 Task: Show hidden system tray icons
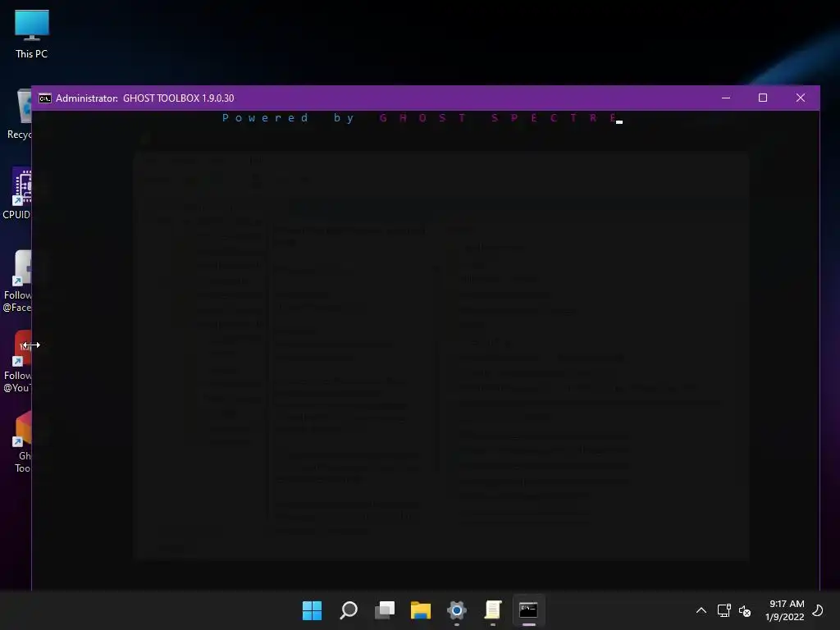point(701,610)
